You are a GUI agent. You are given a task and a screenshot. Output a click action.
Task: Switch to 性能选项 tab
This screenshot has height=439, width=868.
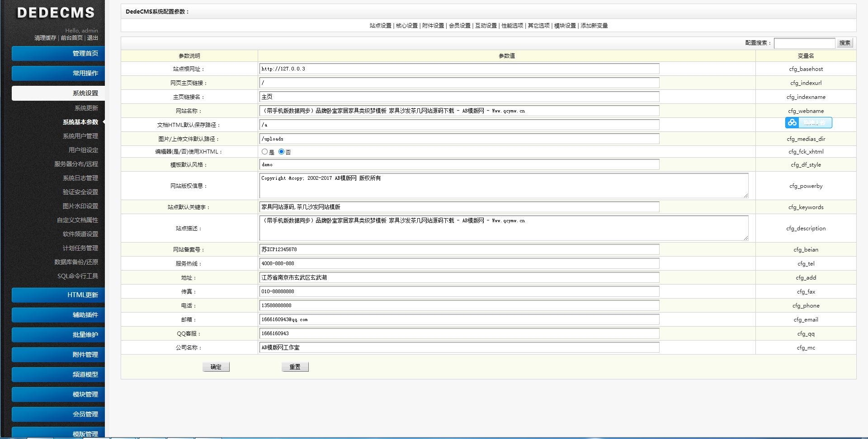pos(512,26)
